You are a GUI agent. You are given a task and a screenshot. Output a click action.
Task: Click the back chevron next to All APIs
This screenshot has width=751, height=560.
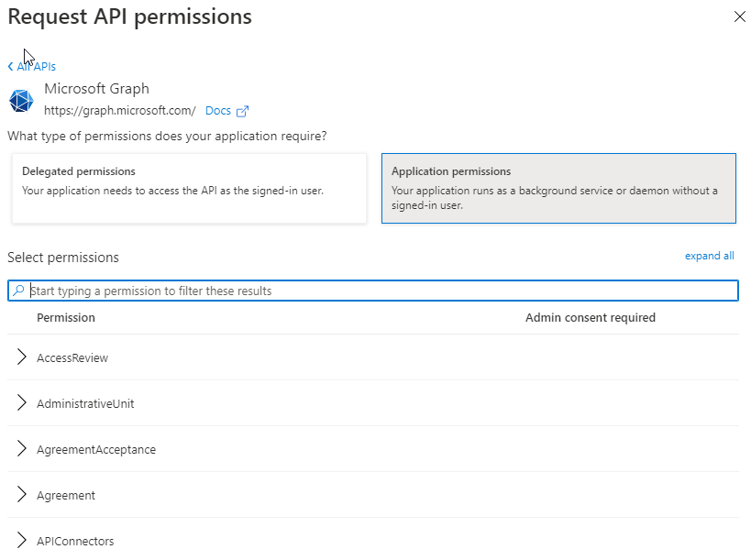(x=11, y=66)
